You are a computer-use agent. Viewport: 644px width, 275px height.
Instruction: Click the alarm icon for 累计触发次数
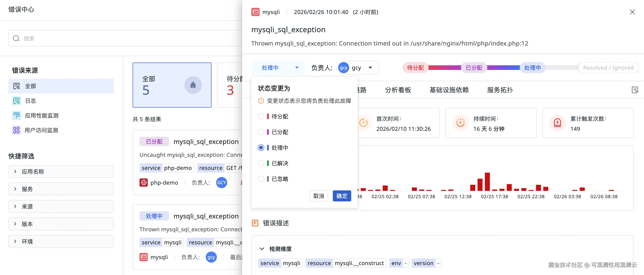(557, 123)
